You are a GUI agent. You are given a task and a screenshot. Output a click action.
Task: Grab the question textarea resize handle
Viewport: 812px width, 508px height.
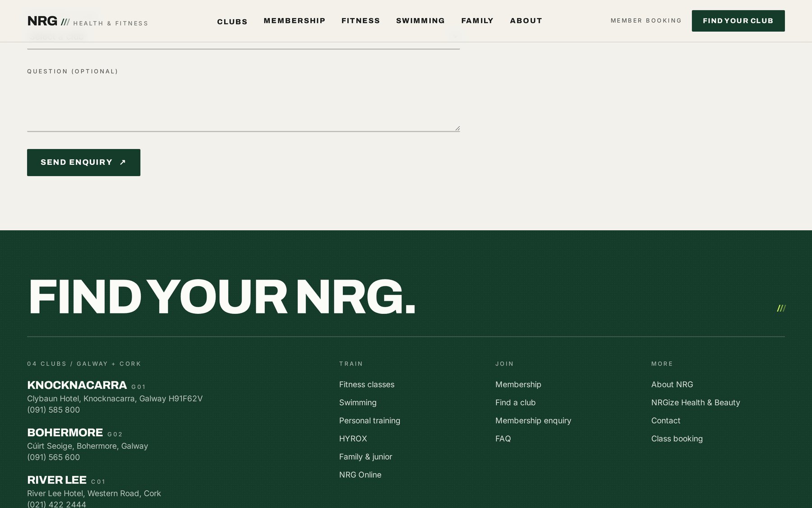coord(457,129)
